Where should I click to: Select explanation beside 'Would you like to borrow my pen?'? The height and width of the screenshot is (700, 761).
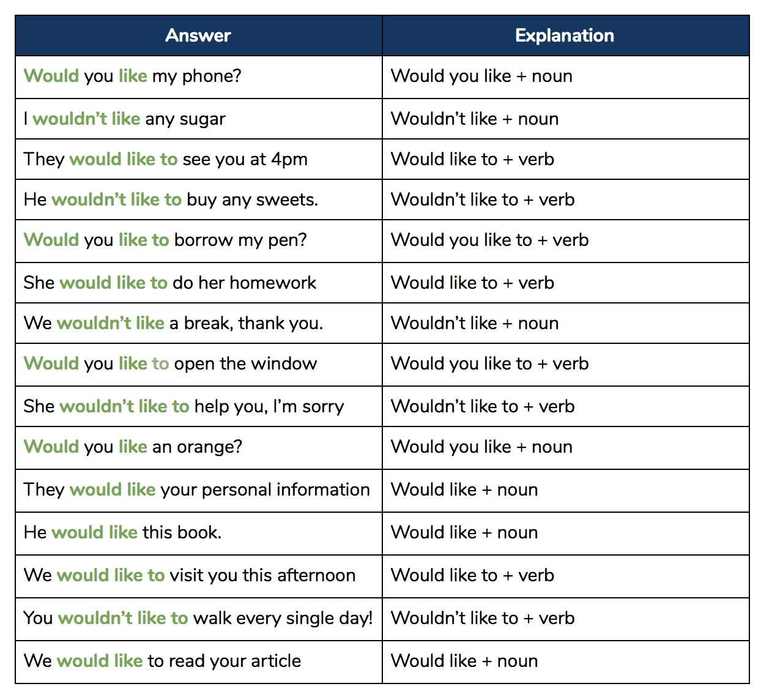(x=565, y=240)
